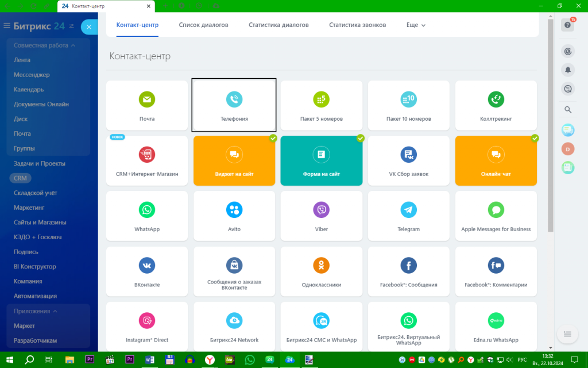Open the Коллтрекинг tile
The image size is (588, 368).
tap(496, 106)
